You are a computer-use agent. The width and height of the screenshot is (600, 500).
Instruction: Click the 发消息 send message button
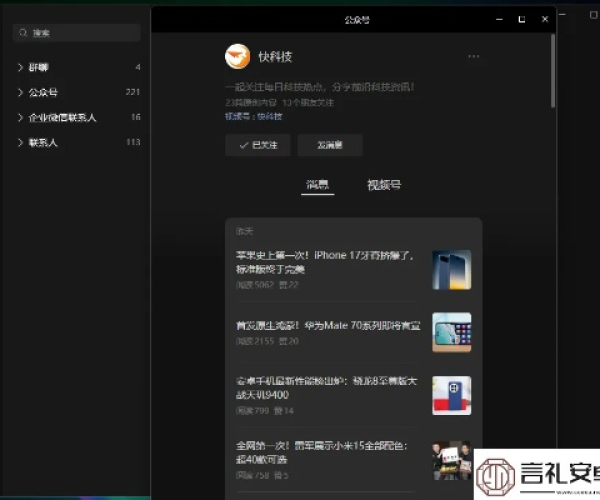pyautogui.click(x=330, y=145)
